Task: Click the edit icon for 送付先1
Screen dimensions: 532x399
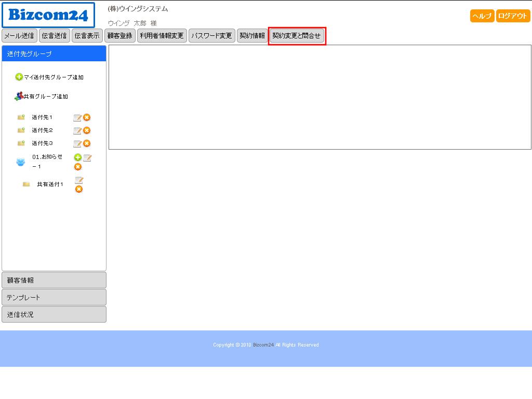Action: pyautogui.click(x=77, y=117)
